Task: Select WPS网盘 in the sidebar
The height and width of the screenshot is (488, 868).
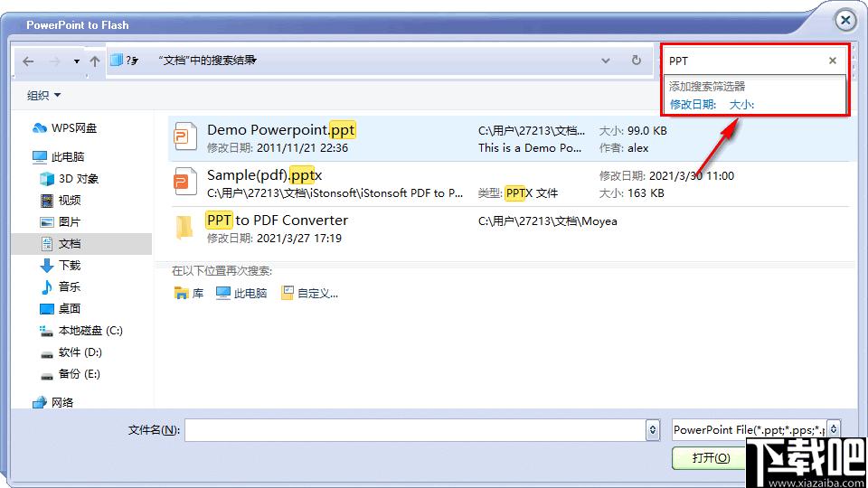Action: click(74, 127)
